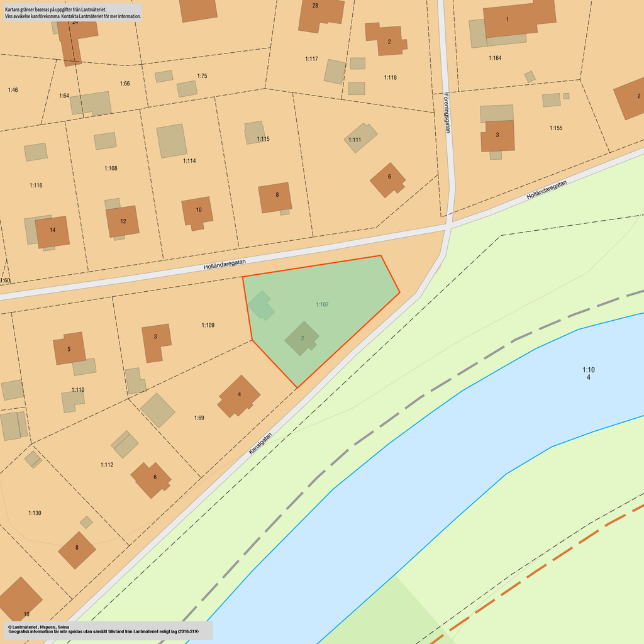Click building 3 on parcel 1:155
The height and width of the screenshot is (644, 644).
click(x=497, y=135)
